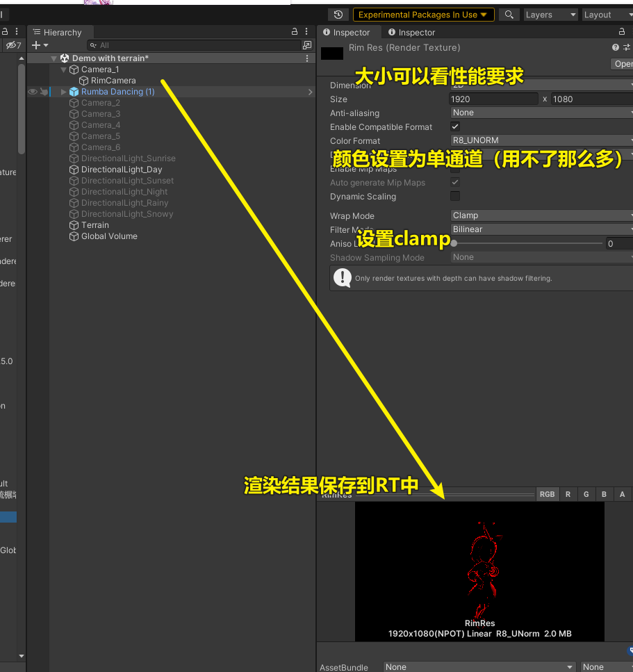Click the Size width field showing 1920
633x672 pixels.
click(493, 99)
